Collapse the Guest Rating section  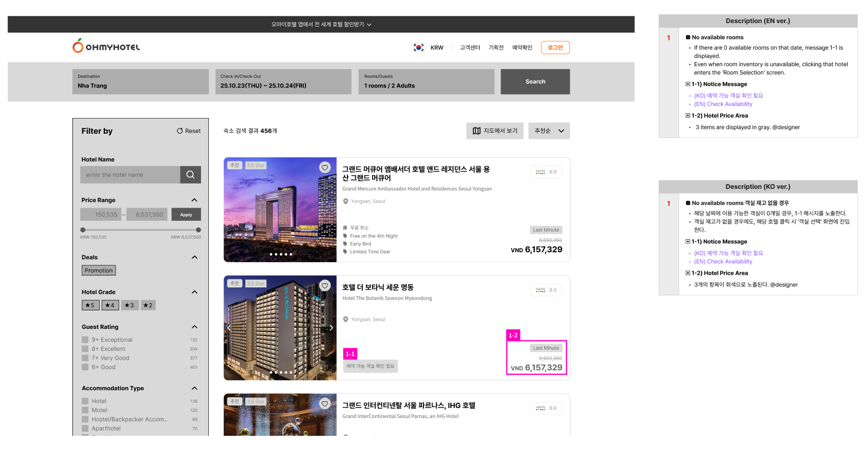pyautogui.click(x=194, y=327)
